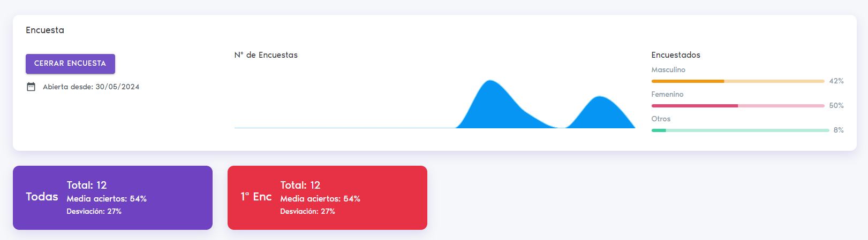Image resolution: width=868 pixels, height=240 pixels.
Task: Click the 50% value for Femenino
Action: [836, 106]
